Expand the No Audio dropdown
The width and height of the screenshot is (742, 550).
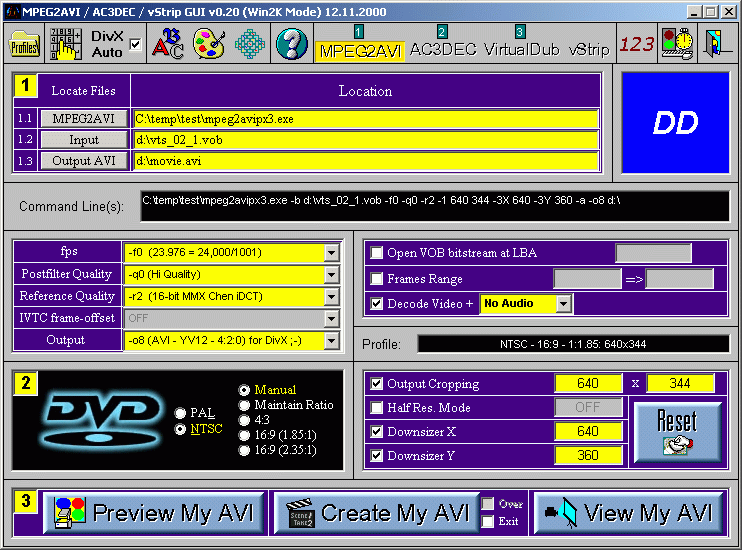coord(563,303)
